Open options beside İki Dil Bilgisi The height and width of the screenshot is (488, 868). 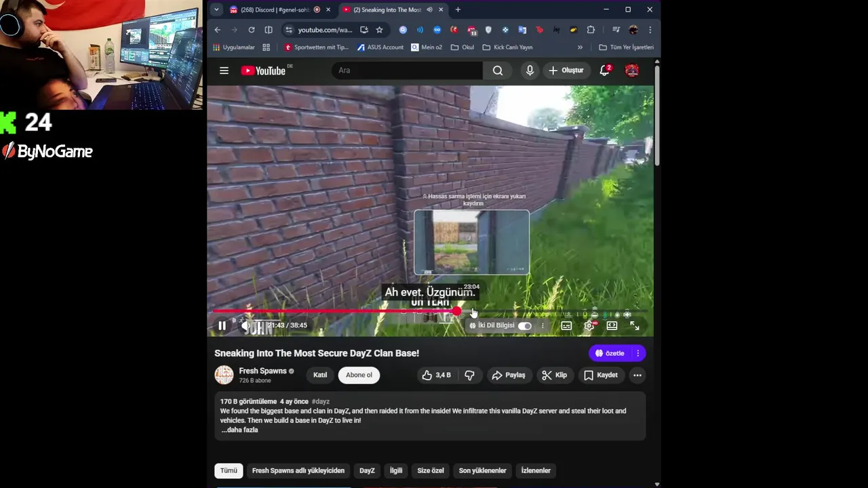tap(542, 326)
